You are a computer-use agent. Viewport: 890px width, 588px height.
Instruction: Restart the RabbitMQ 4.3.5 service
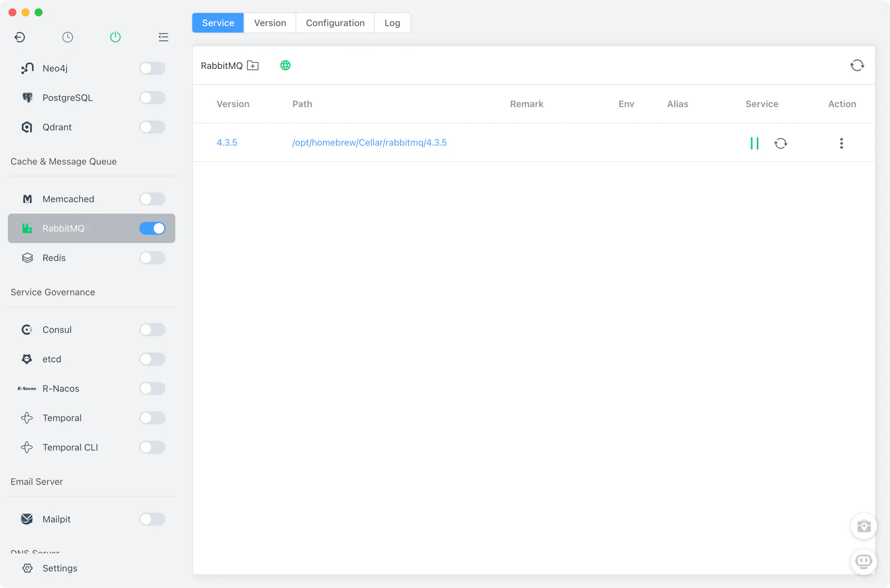click(x=781, y=143)
